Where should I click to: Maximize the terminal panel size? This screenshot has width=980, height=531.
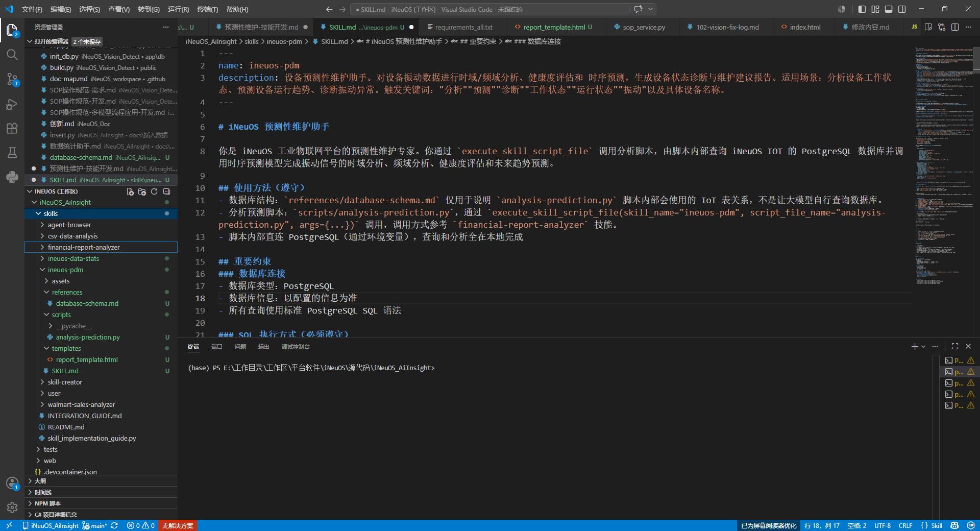point(955,346)
